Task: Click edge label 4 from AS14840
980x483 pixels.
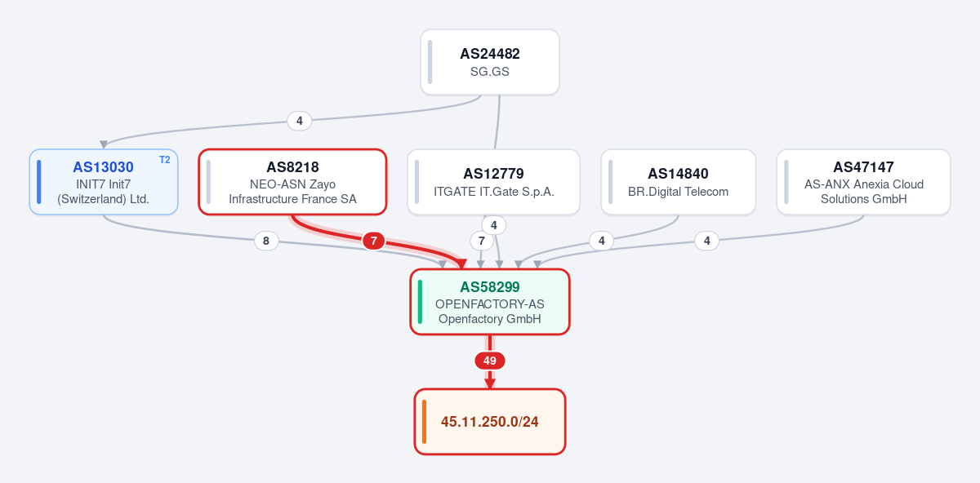Action: pyautogui.click(x=601, y=241)
